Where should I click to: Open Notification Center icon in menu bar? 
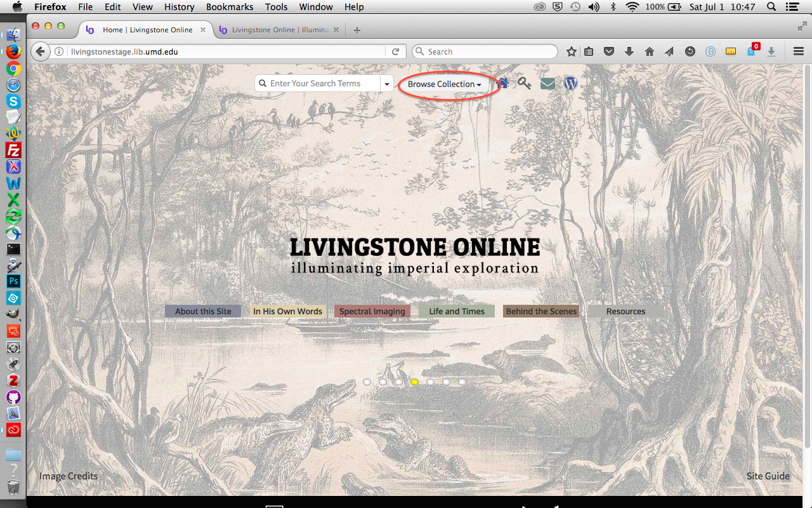(x=792, y=7)
